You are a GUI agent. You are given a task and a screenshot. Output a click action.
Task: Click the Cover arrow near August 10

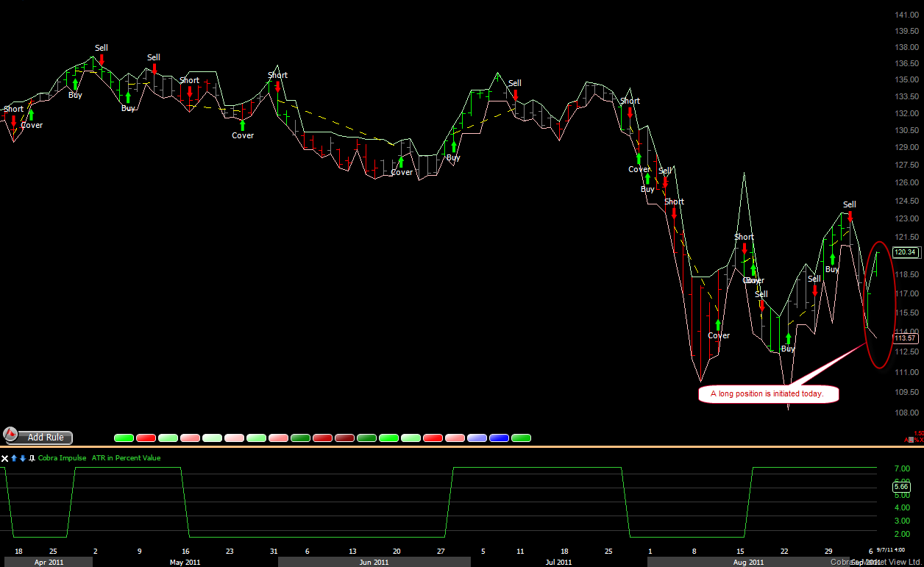click(718, 324)
